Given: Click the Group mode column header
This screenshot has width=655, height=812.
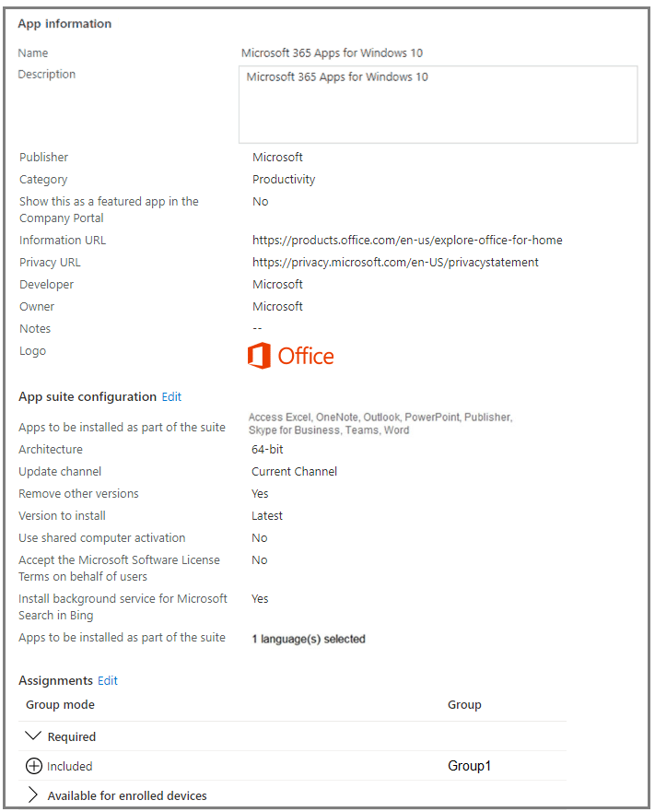Looking at the screenshot, I should pyautogui.click(x=60, y=705).
